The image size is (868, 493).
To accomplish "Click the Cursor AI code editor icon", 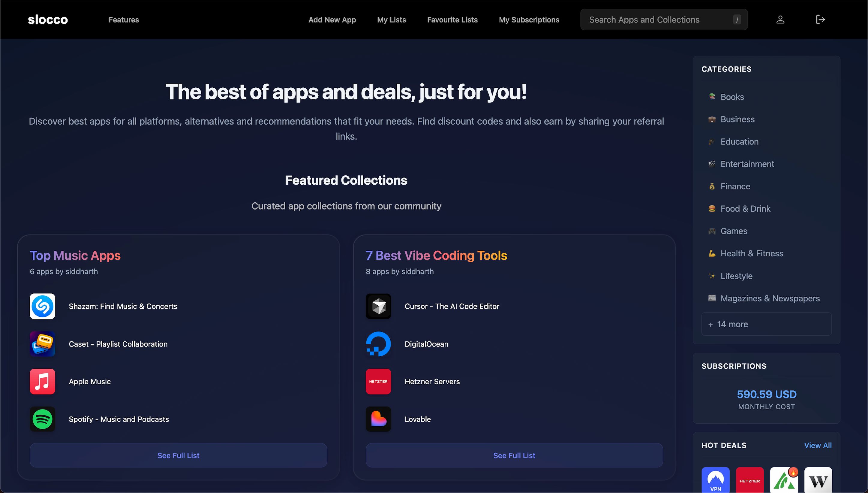I will click(378, 306).
